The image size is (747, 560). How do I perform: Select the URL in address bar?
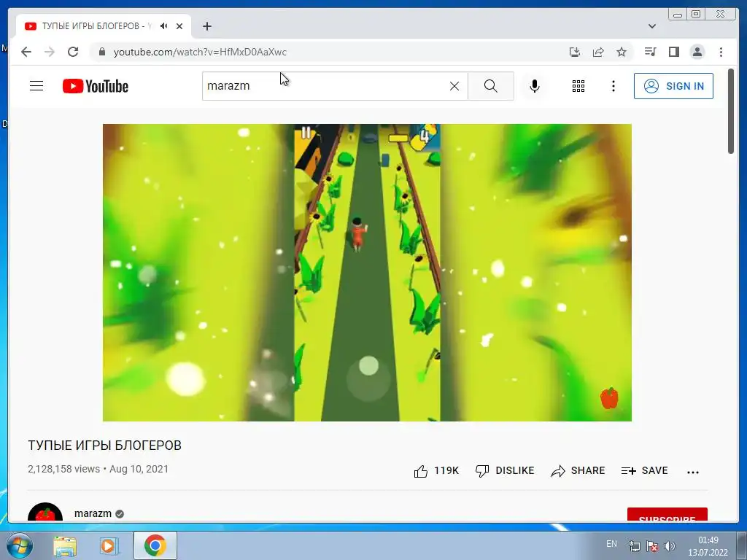pos(200,52)
